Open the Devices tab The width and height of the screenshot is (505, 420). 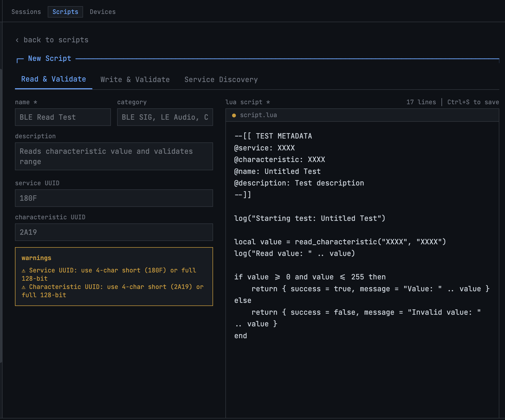[x=103, y=12]
